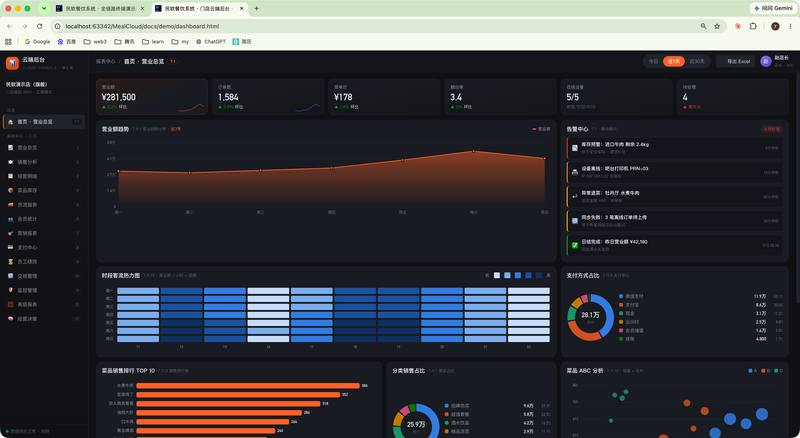Click the lightest heatmap legend swatch
This screenshot has height=438, width=800.
(497, 276)
